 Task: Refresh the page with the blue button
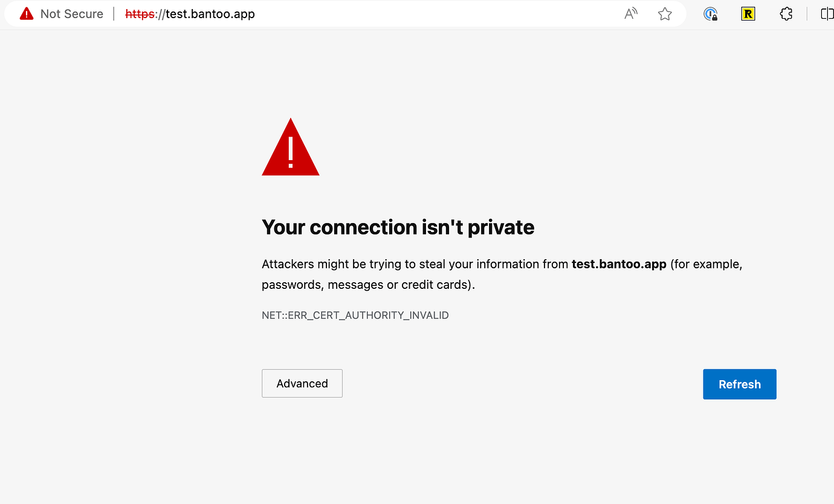pos(739,384)
